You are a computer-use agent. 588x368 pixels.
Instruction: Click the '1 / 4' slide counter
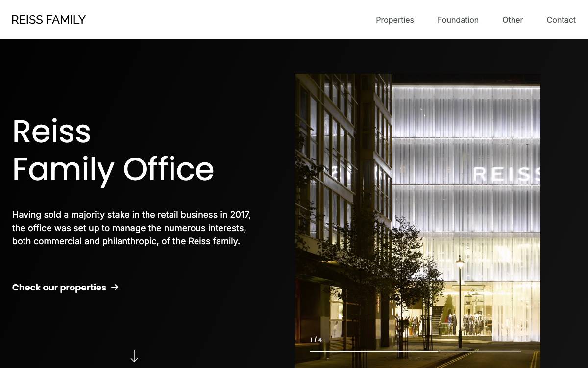click(x=316, y=340)
